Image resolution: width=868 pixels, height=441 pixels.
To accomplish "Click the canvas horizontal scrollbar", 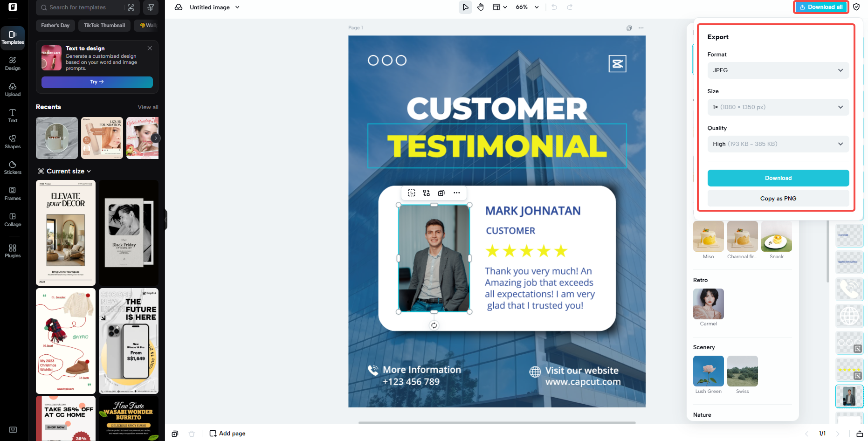I will coord(497,423).
